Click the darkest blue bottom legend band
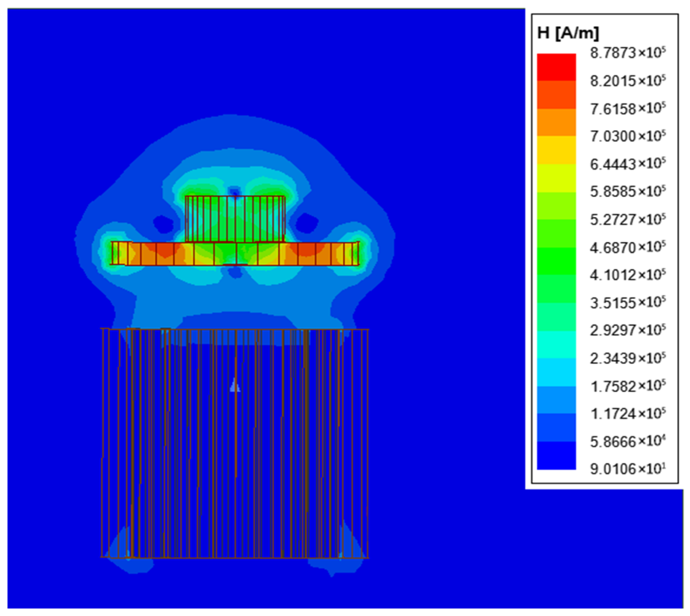The image size is (690, 616). tap(556, 455)
